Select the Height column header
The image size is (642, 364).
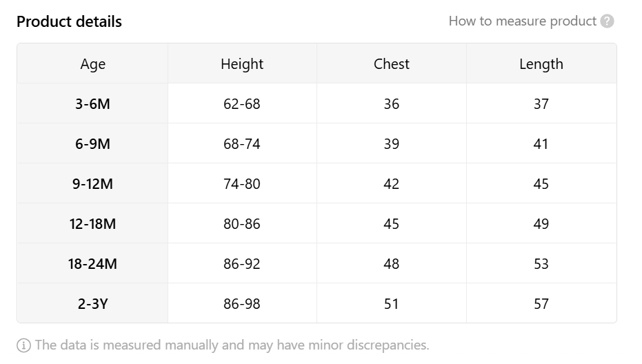[x=242, y=63]
